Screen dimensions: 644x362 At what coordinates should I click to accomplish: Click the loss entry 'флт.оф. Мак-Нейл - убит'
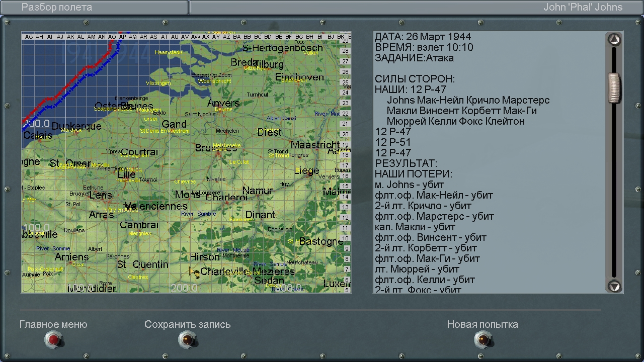pyautogui.click(x=434, y=195)
